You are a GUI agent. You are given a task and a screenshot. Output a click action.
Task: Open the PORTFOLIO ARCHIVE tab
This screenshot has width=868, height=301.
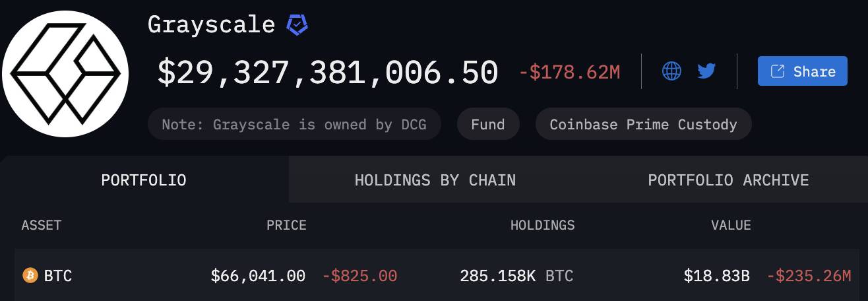click(x=728, y=180)
